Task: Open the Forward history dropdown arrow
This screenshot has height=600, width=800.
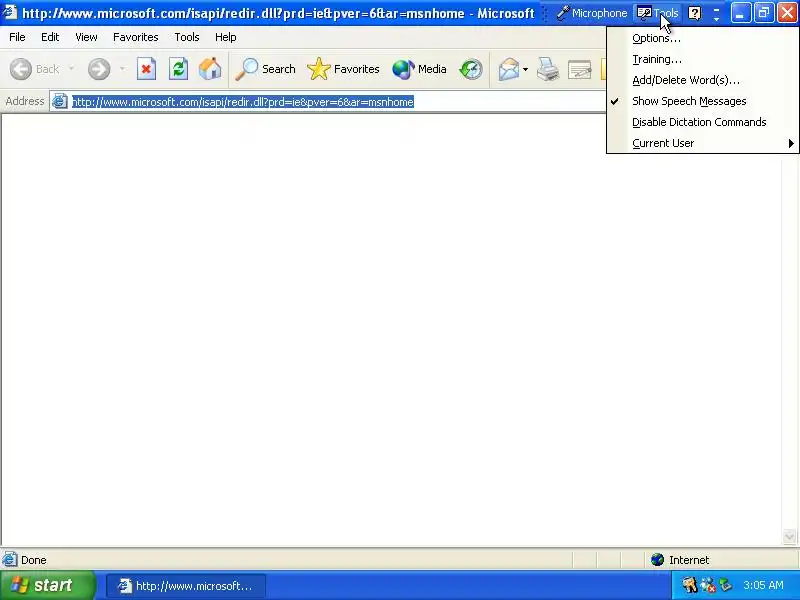Action: [x=122, y=69]
